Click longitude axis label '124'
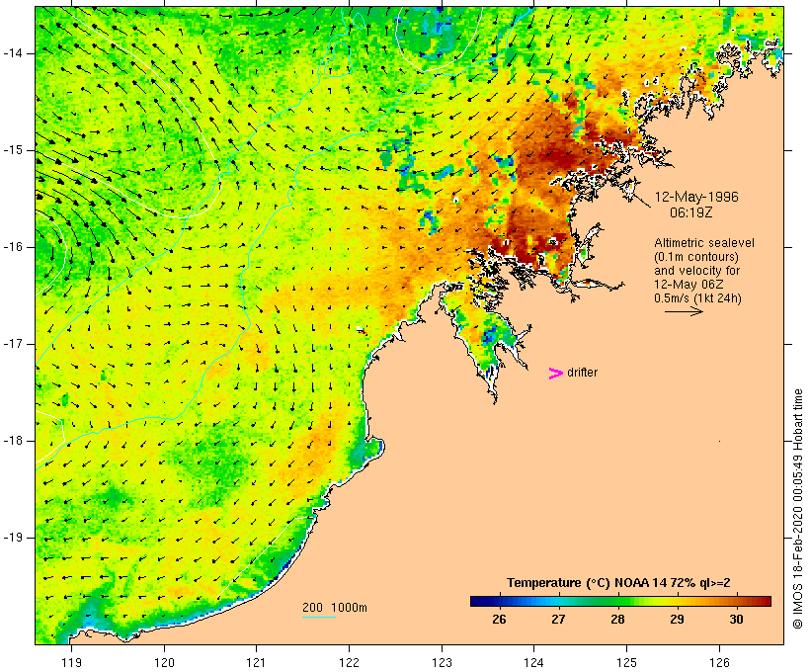Screen dimensions: 810x672 [x=534, y=663]
